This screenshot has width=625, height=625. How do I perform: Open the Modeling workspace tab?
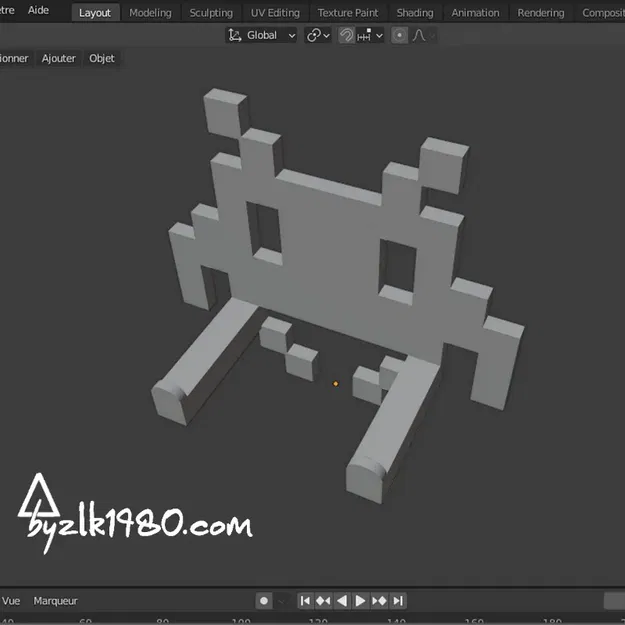click(150, 13)
